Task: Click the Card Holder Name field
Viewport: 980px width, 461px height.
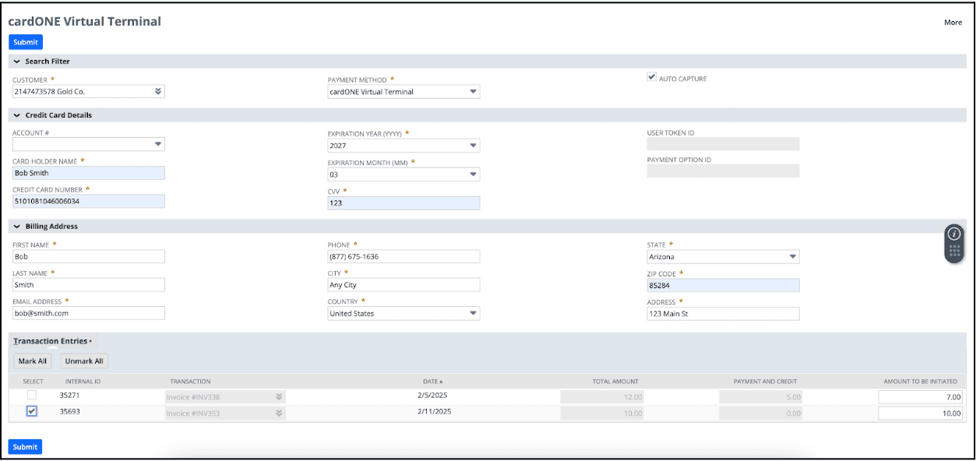Action: click(89, 173)
